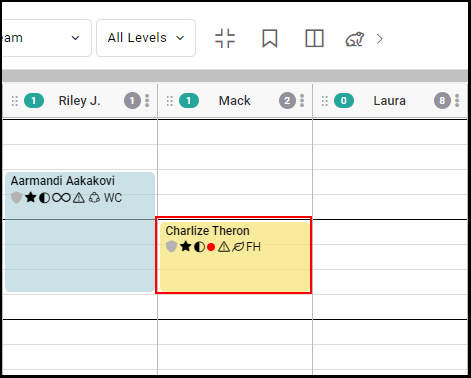This screenshot has width=471, height=378.
Task: Expand toolbar with right chevron arrow
Action: pos(379,39)
